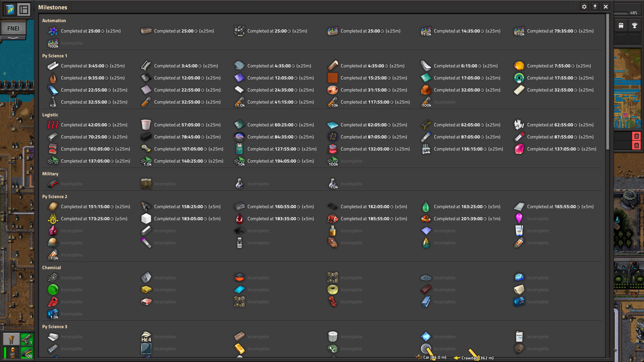Click the green droplet icon completed at 163:25:00
644x362 pixels.
pyautogui.click(x=426, y=207)
